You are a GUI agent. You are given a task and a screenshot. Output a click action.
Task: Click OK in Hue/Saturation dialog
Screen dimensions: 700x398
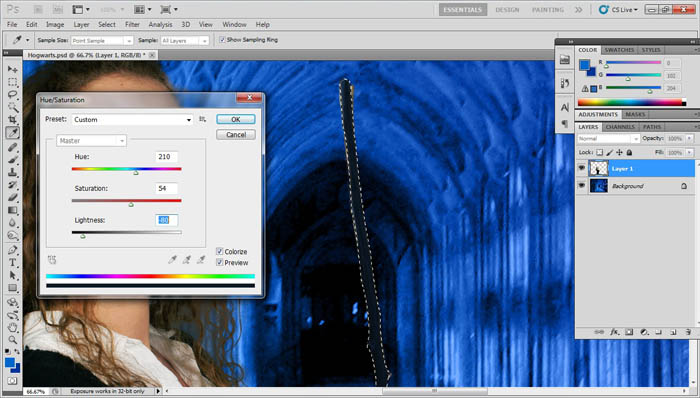pos(236,119)
